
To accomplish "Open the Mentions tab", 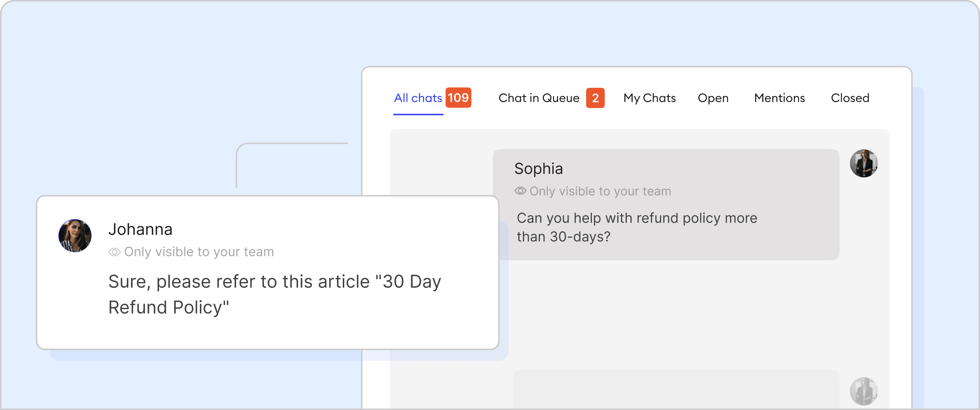I will (x=779, y=98).
